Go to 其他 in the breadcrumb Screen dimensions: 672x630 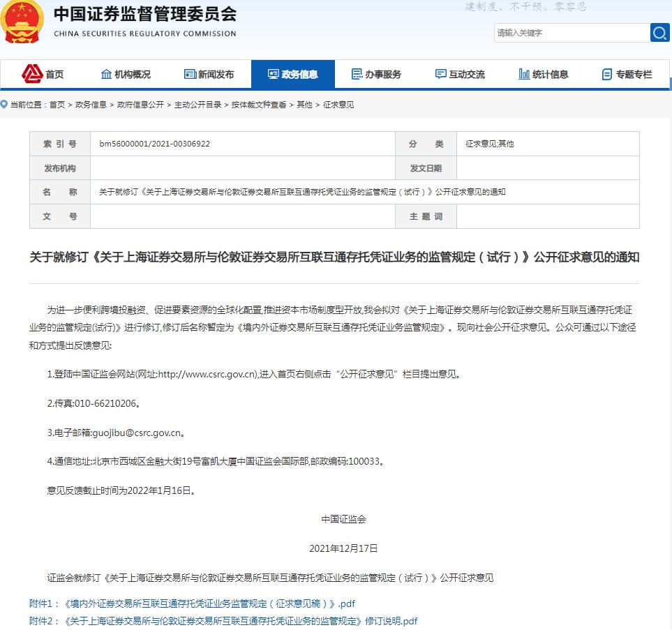(x=304, y=105)
